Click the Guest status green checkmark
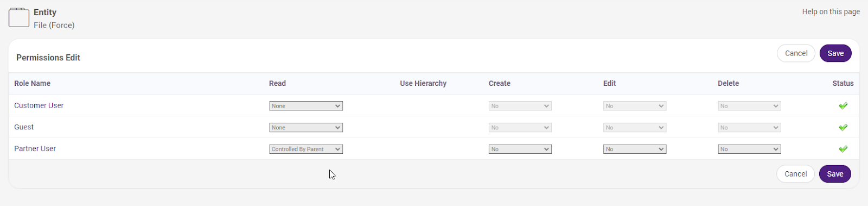The image size is (868, 206). point(843,128)
